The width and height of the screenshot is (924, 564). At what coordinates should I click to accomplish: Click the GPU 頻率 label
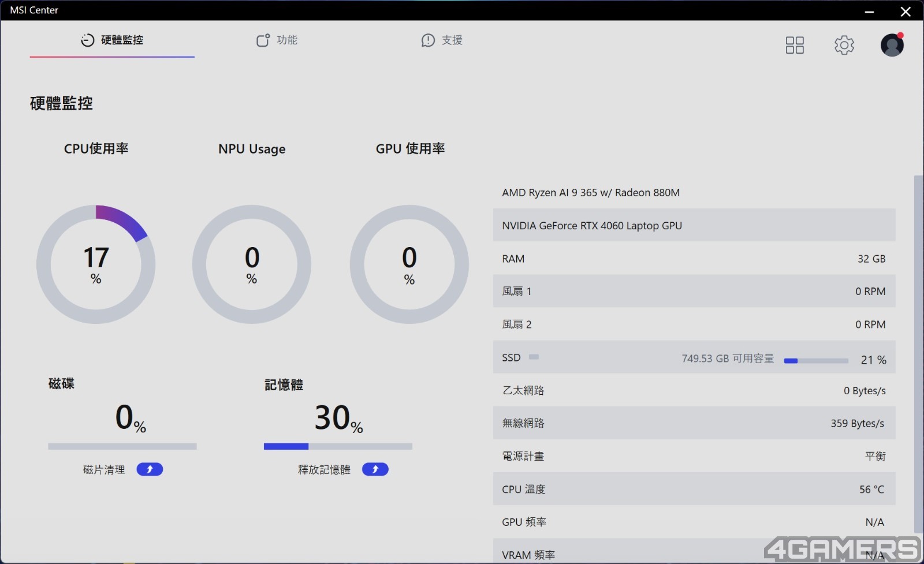coord(524,522)
